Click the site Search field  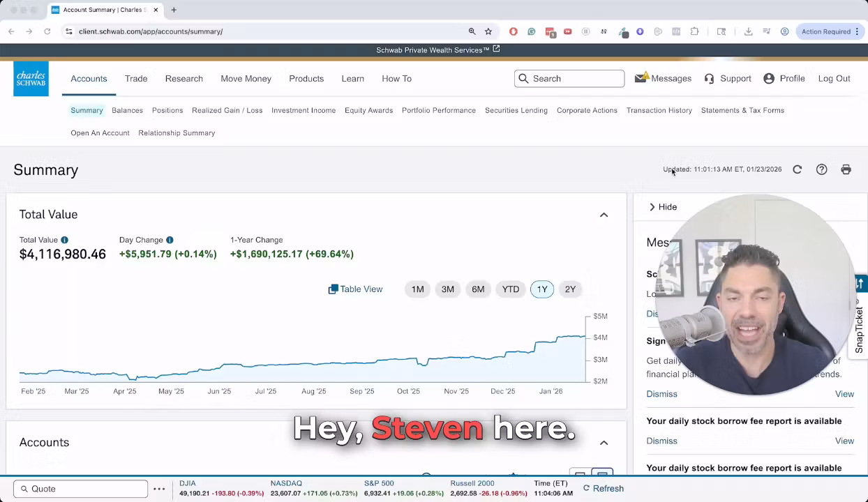[569, 79]
